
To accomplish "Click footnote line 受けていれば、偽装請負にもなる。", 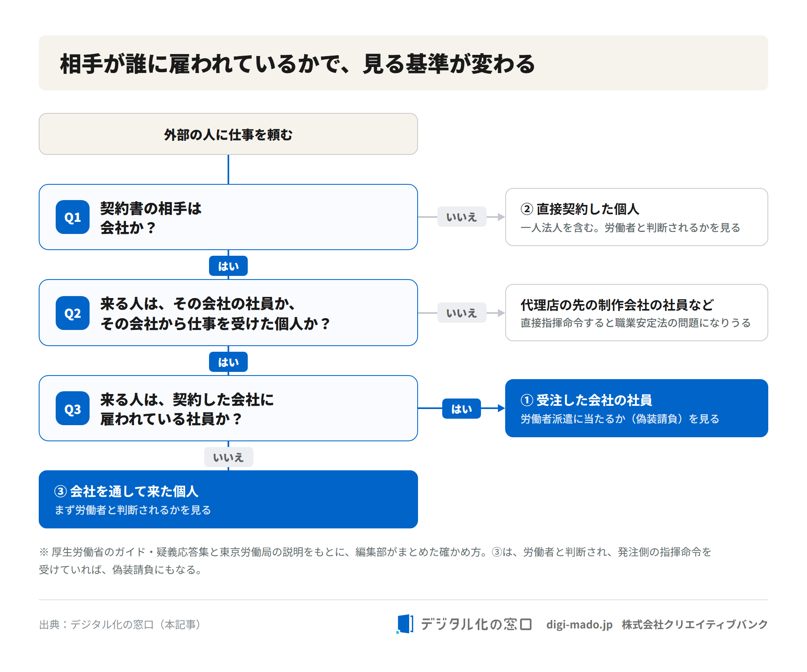I will click(120, 570).
